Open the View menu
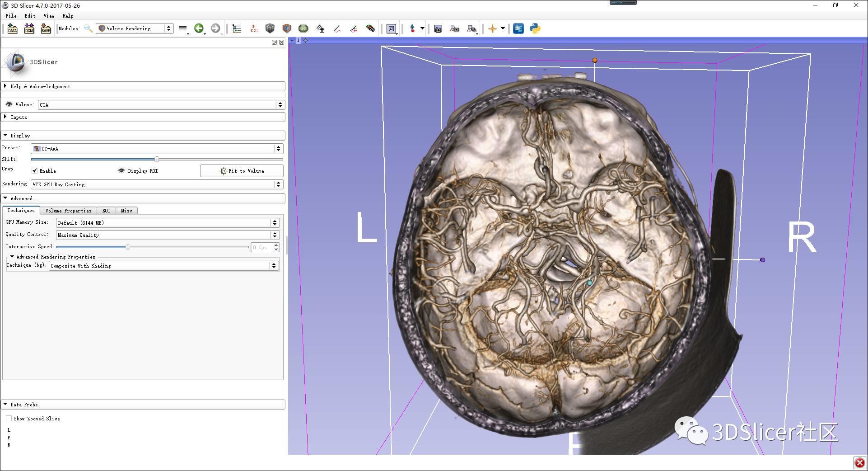This screenshot has width=868, height=471. click(49, 16)
